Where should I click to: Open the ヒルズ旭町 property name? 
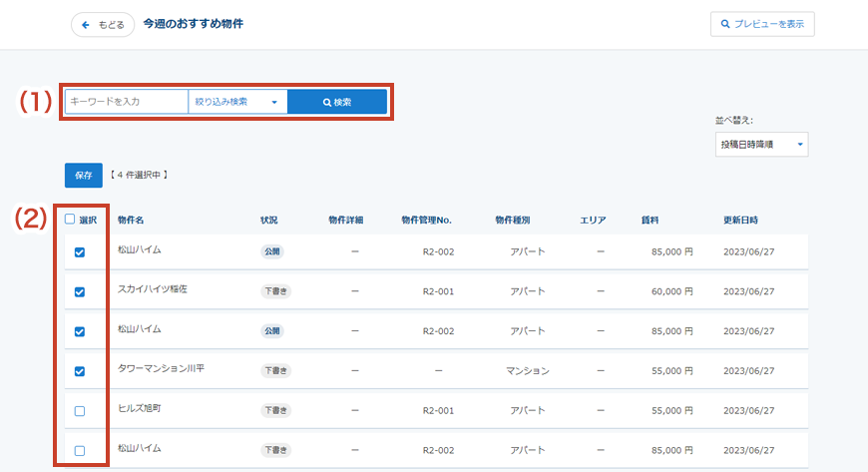pyautogui.click(x=139, y=409)
